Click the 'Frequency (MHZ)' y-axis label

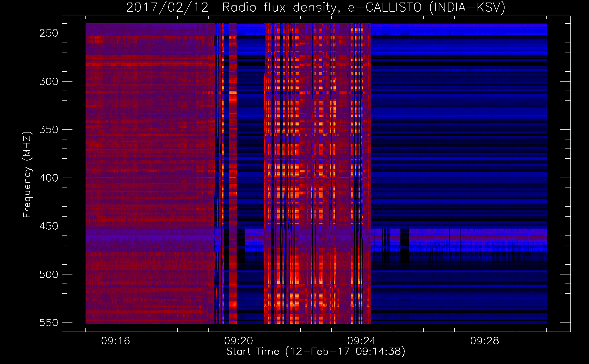pos(27,174)
